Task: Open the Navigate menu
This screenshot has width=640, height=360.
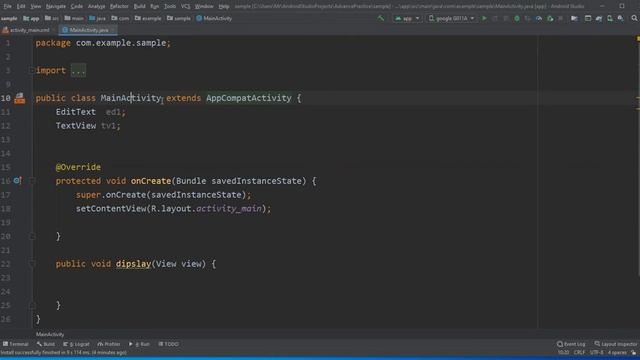Action: pyautogui.click(x=56, y=6)
